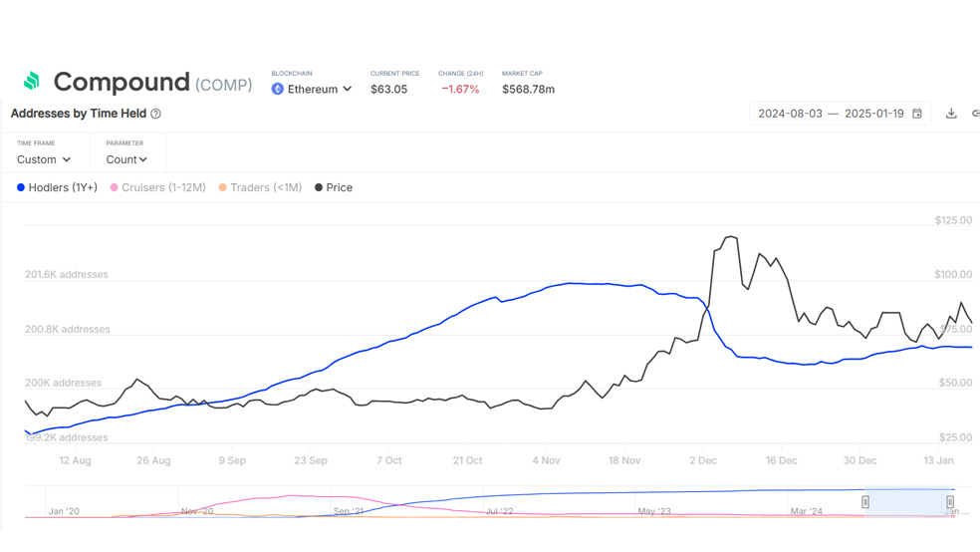Click the $25.00 price axis label

pyautogui.click(x=956, y=437)
